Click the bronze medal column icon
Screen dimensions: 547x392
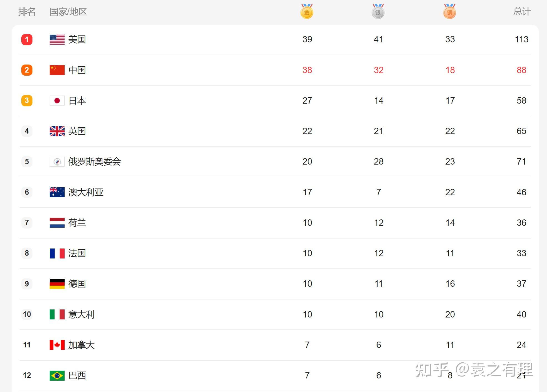pos(449,12)
